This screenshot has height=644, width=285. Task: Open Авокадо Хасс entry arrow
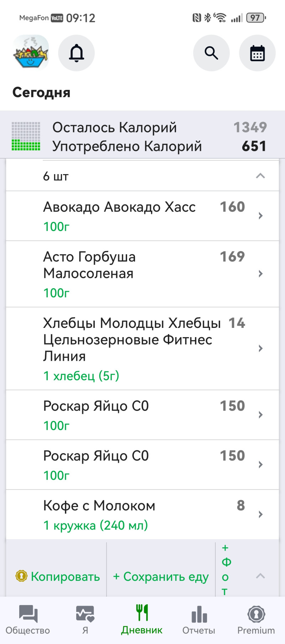click(260, 216)
